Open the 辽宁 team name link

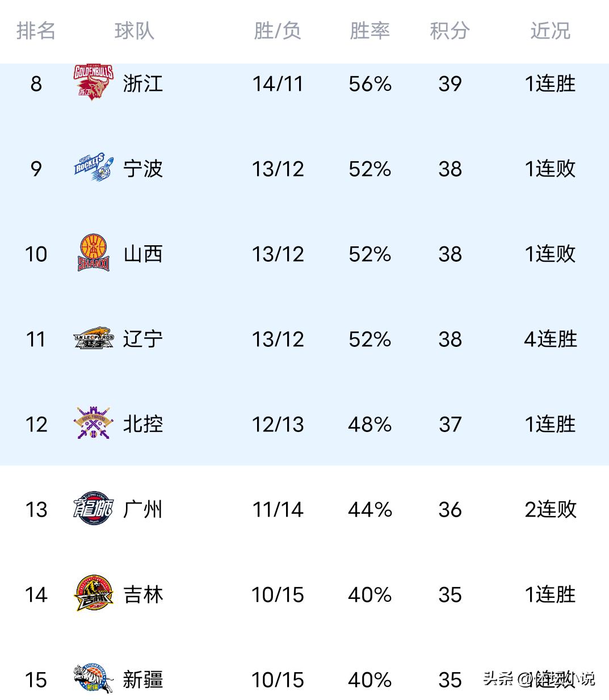143,339
